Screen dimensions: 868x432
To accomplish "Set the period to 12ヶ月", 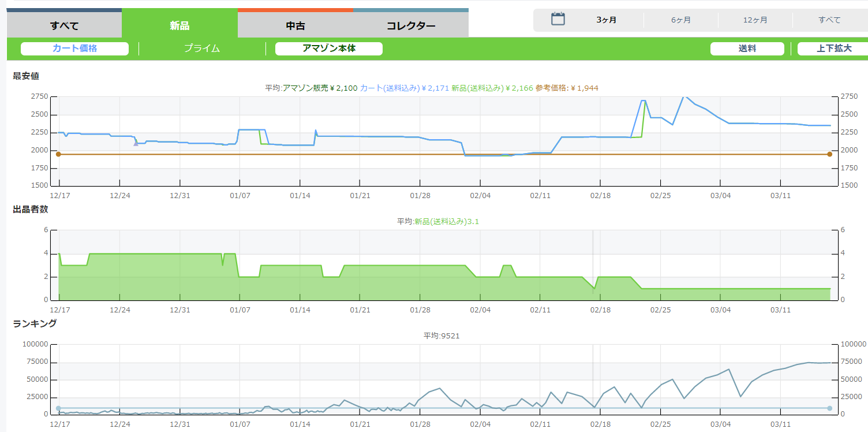I will (755, 20).
